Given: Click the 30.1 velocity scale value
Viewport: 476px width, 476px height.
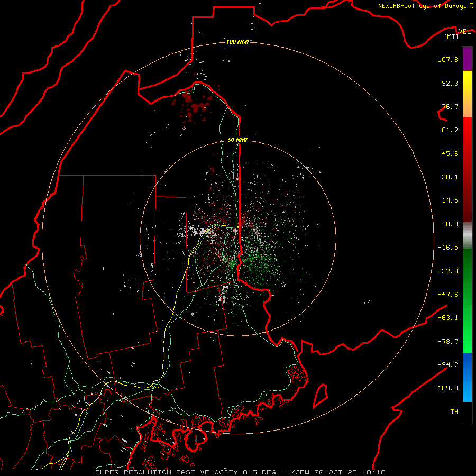Looking at the screenshot, I should 450,177.
